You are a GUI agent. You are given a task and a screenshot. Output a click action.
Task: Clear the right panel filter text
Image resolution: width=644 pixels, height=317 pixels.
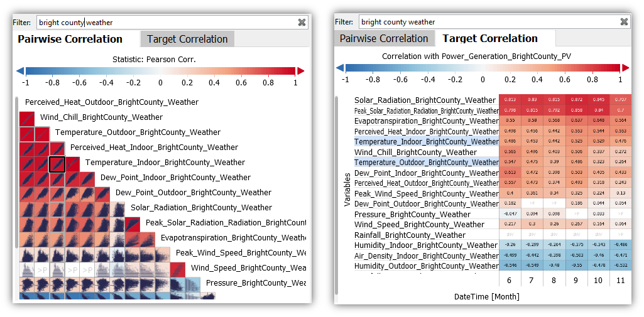(624, 21)
